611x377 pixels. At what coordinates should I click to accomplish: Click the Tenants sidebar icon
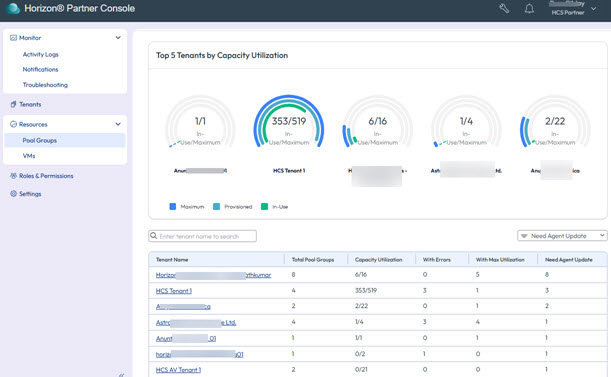[13, 104]
